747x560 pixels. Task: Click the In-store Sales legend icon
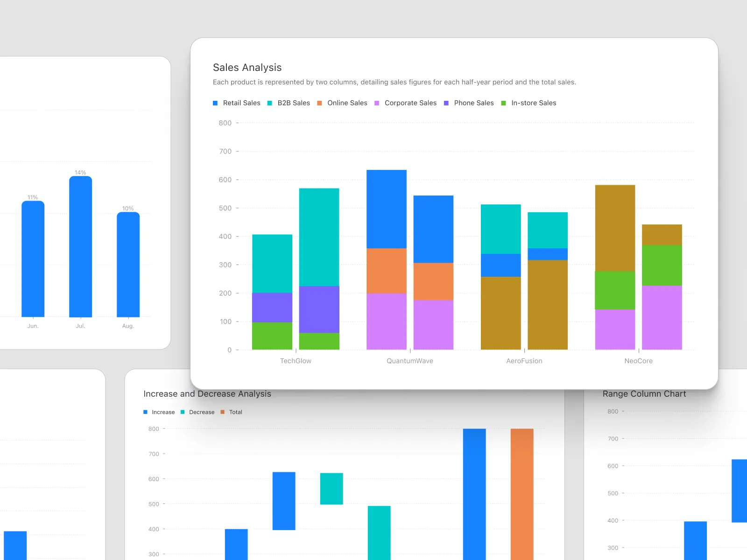tap(503, 103)
